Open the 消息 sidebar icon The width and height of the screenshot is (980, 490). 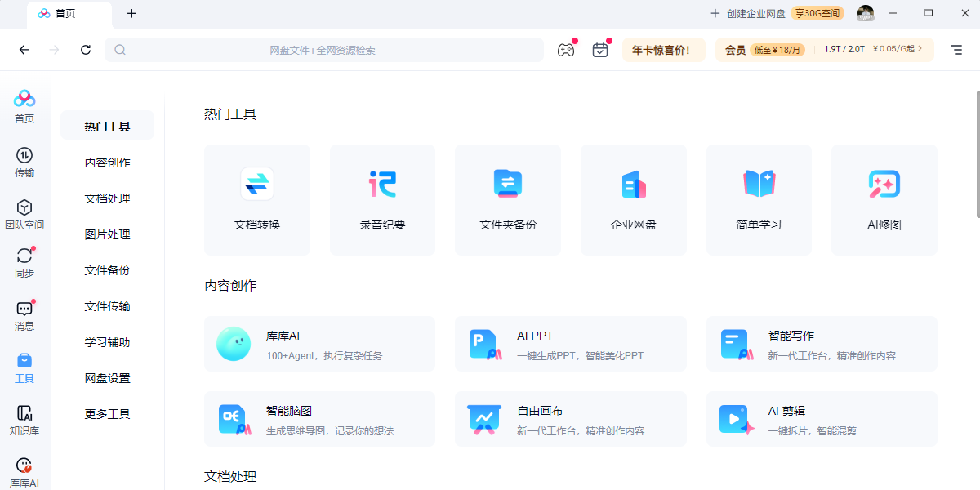click(24, 315)
